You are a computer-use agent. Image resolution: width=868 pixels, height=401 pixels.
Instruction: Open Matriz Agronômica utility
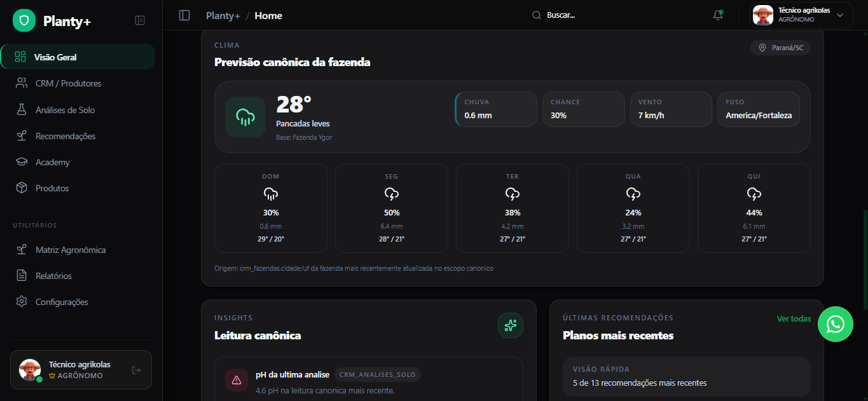70,250
